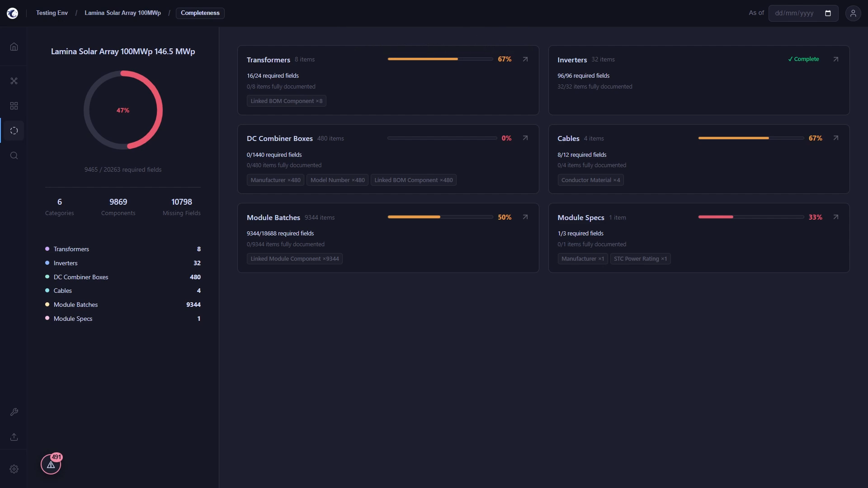Click the Module Specs card title
The height and width of the screenshot is (488, 868).
[x=581, y=218]
